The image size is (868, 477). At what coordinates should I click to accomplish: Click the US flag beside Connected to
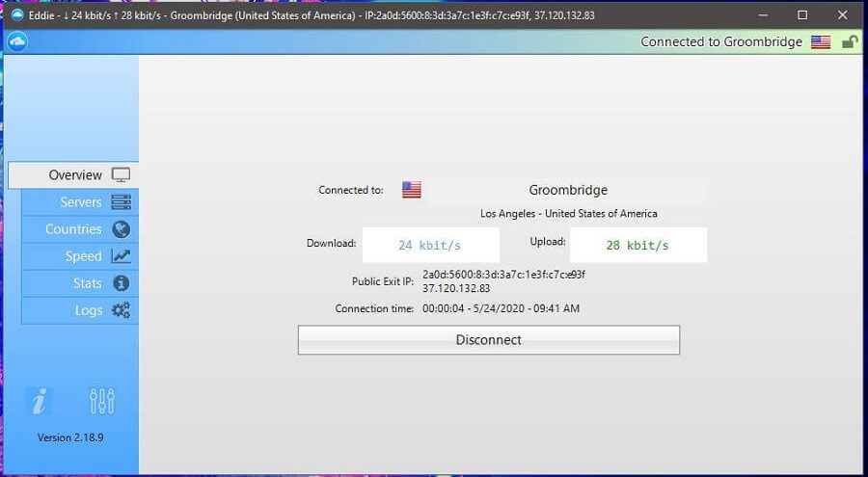click(x=411, y=190)
